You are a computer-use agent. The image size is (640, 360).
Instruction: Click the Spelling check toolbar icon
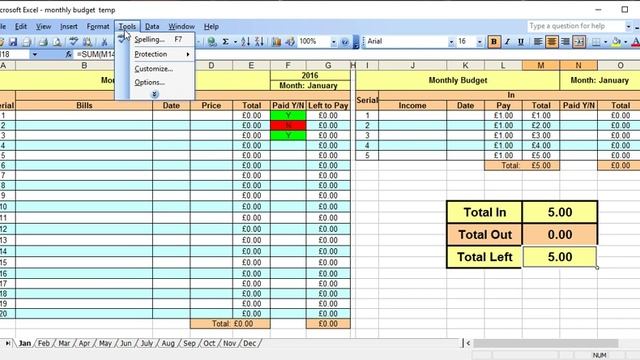[x=73, y=42]
